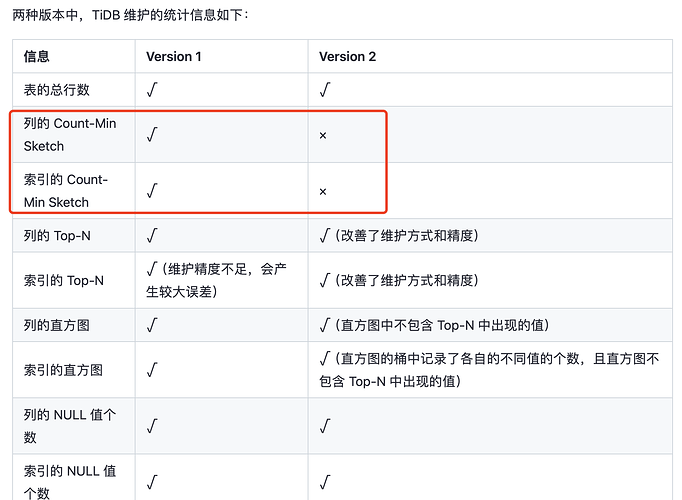Select the 表的总行数 row label
The height and width of the screenshot is (500, 682).
[56, 90]
